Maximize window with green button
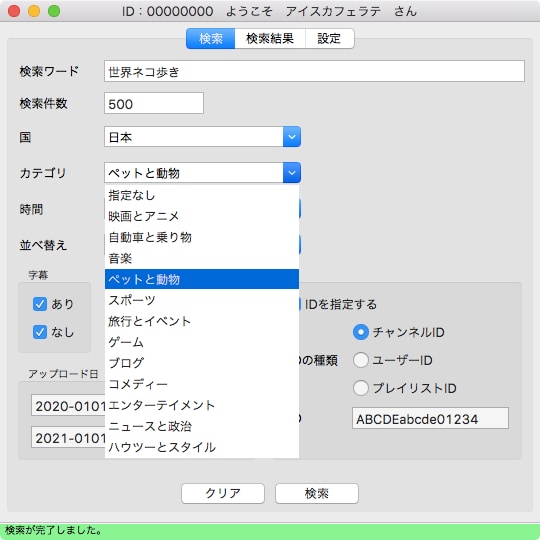The height and width of the screenshot is (540, 540). [54, 11]
